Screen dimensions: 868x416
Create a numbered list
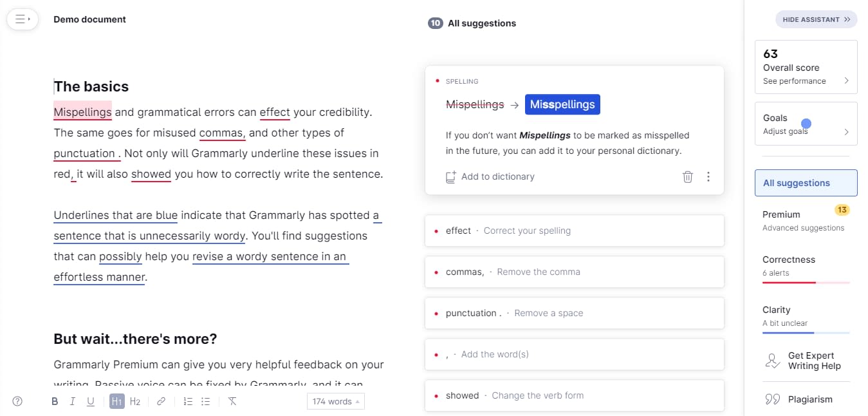[x=187, y=401]
